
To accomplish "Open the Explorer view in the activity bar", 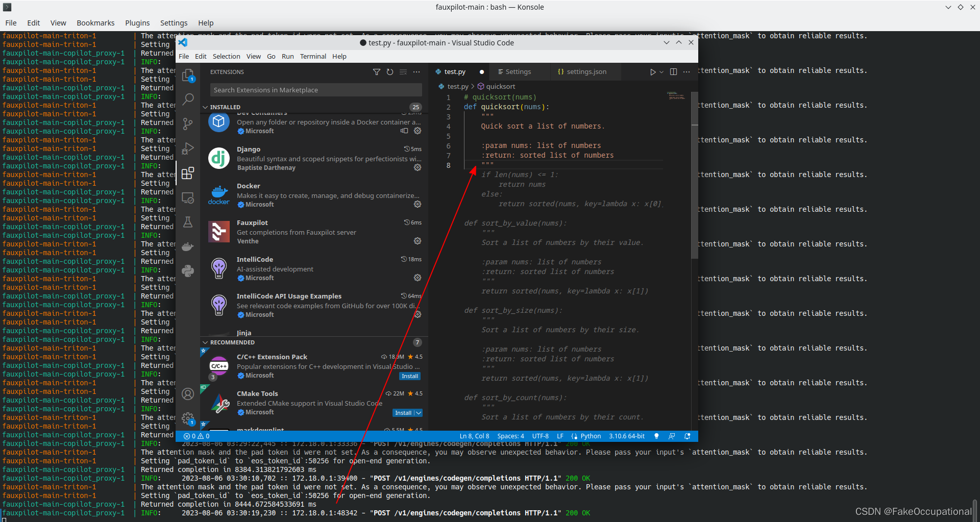I will point(188,76).
